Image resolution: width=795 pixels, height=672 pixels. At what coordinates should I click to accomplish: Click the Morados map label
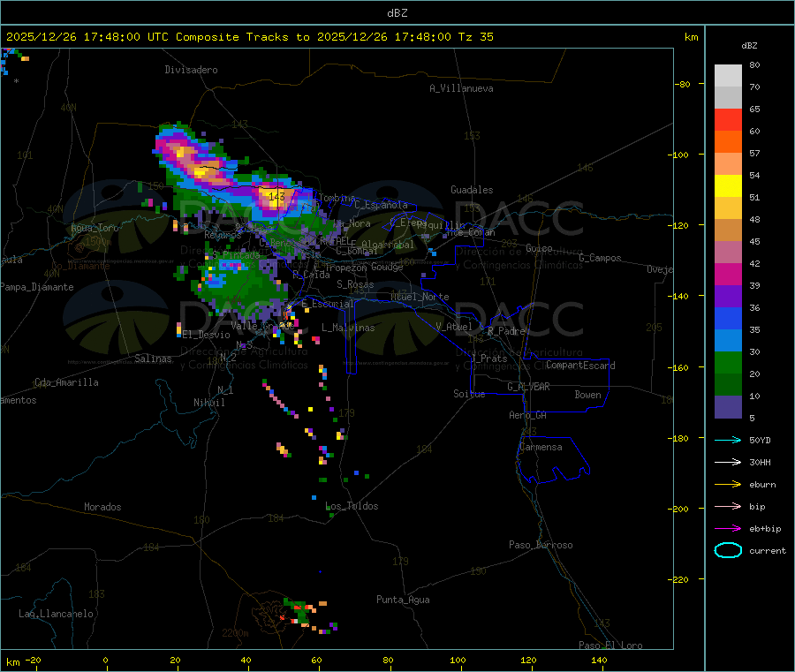103,507
